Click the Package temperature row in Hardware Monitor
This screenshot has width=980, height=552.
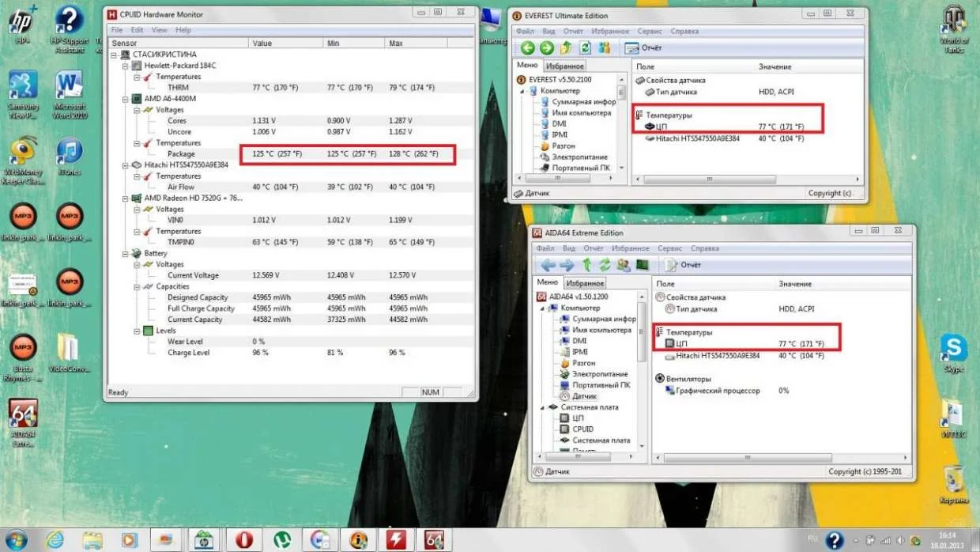(291, 154)
